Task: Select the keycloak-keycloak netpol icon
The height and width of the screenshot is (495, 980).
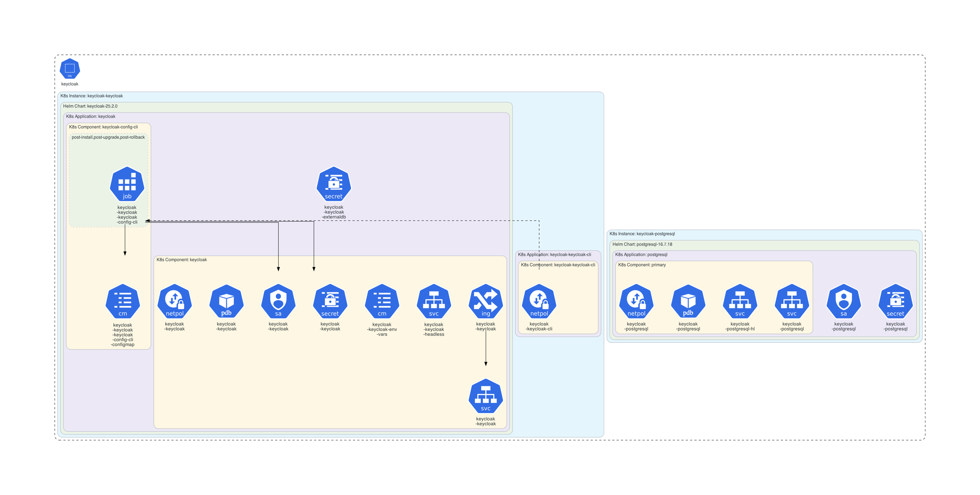Action: tap(175, 302)
